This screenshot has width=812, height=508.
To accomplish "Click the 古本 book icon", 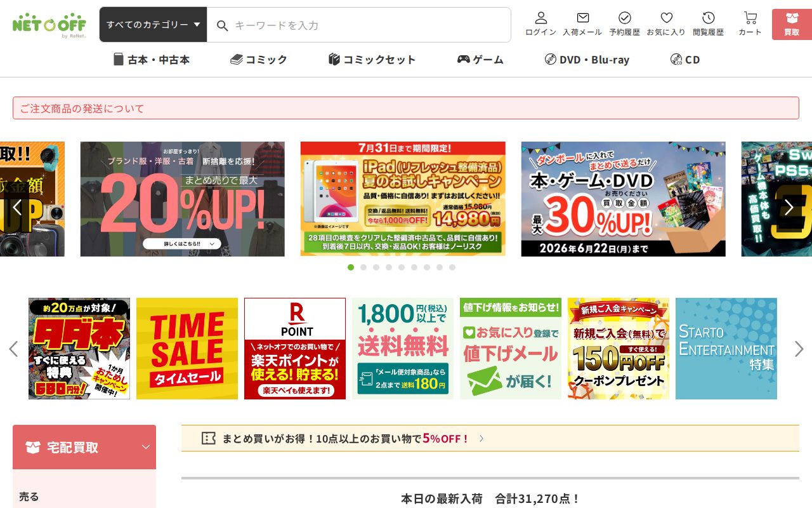I will [119, 60].
